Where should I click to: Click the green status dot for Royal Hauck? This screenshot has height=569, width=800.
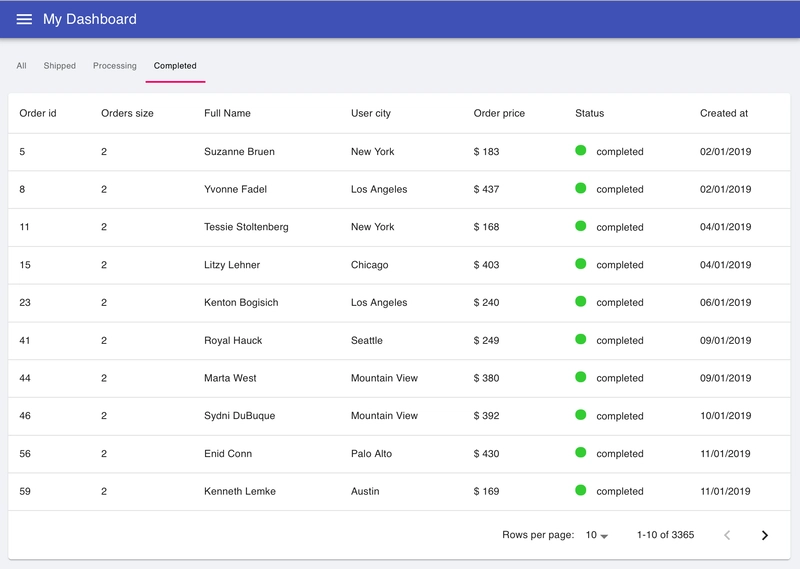(x=581, y=339)
